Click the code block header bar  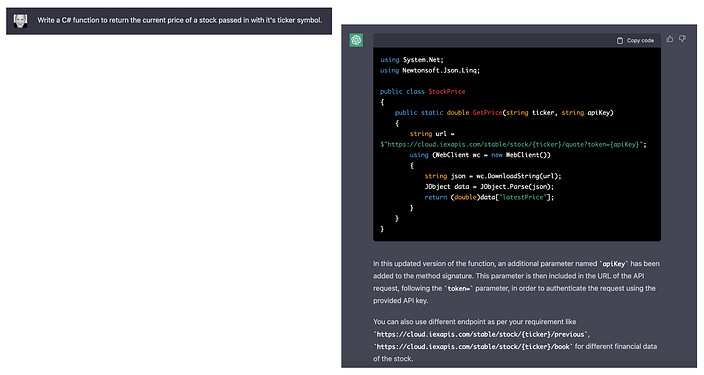[517, 40]
